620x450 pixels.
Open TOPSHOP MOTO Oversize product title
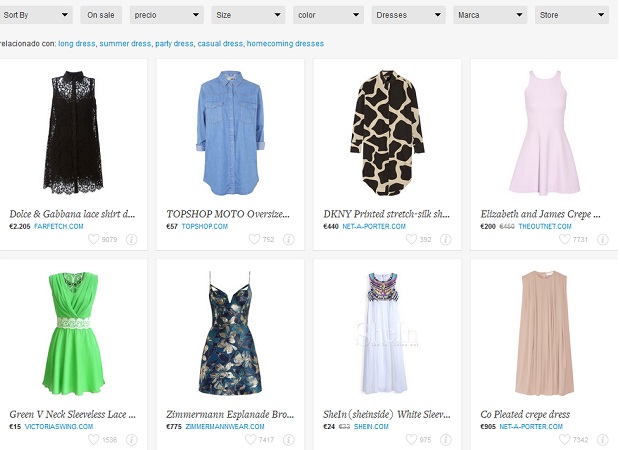(x=228, y=214)
